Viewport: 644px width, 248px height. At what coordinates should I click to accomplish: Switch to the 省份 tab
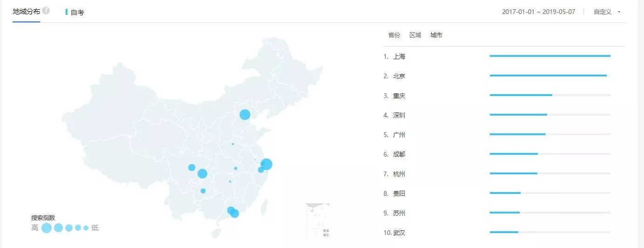394,35
